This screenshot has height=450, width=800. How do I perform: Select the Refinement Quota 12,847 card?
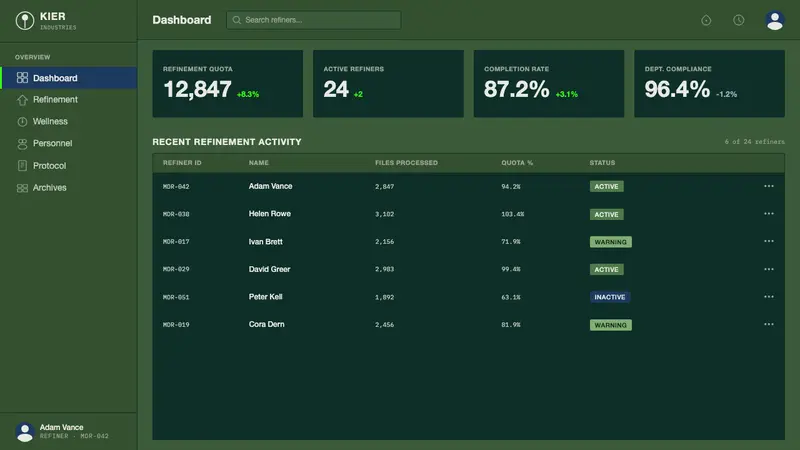228,84
